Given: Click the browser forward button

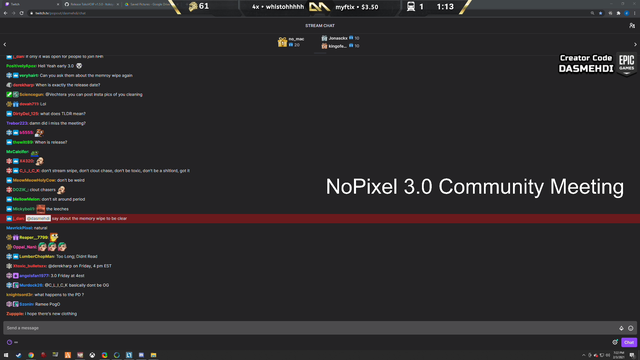Looking at the screenshot, I should click(13, 13).
